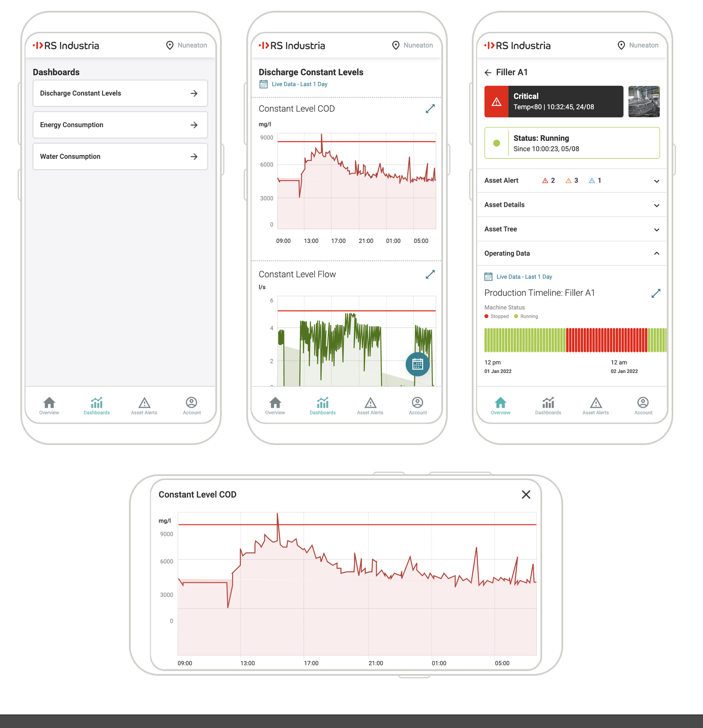Expand the Asset Details section

click(656, 205)
